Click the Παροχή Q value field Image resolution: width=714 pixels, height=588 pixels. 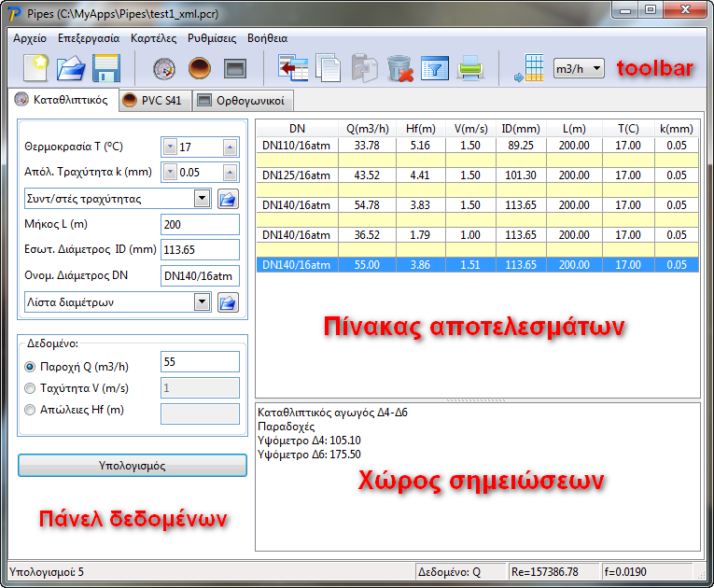click(200, 361)
